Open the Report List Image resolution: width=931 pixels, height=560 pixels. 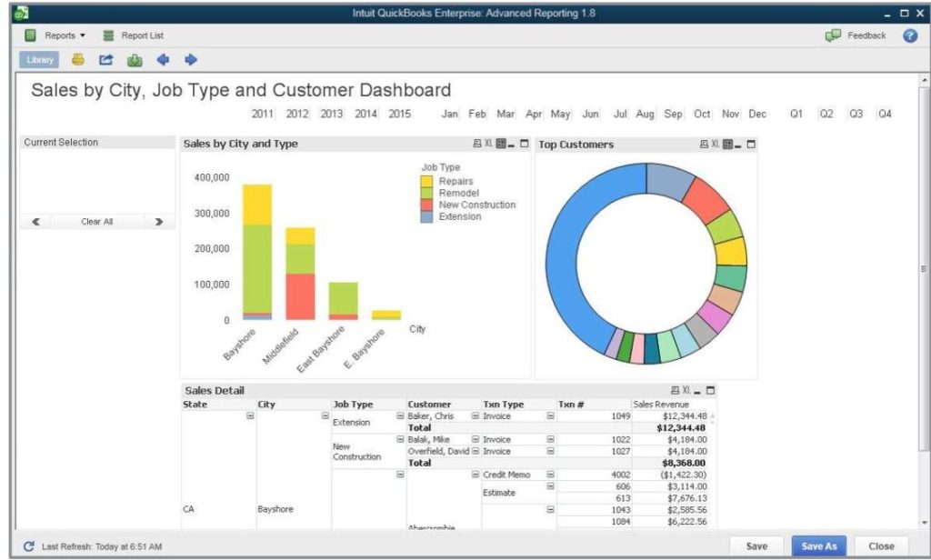[134, 35]
